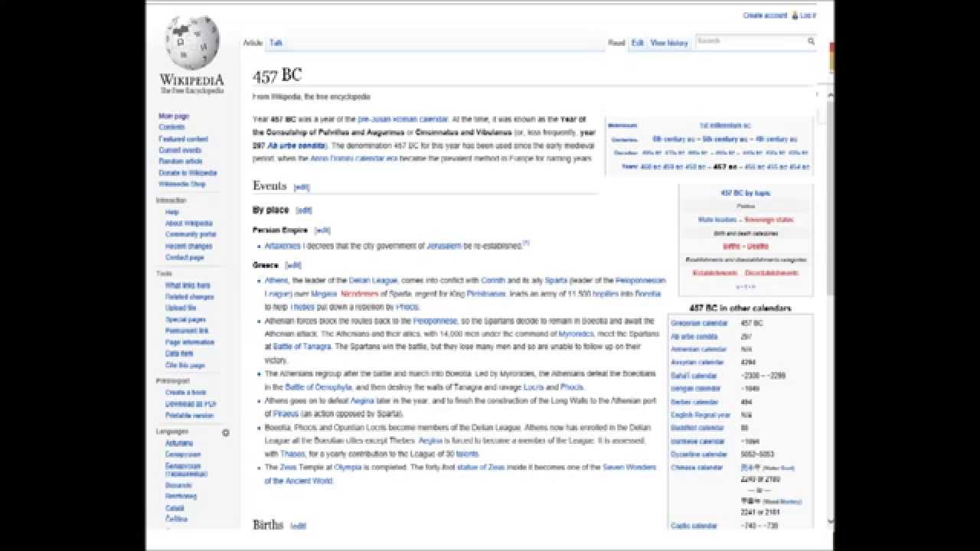Image resolution: width=980 pixels, height=551 pixels.
Task: Click Cite this page link
Action: [x=185, y=366]
